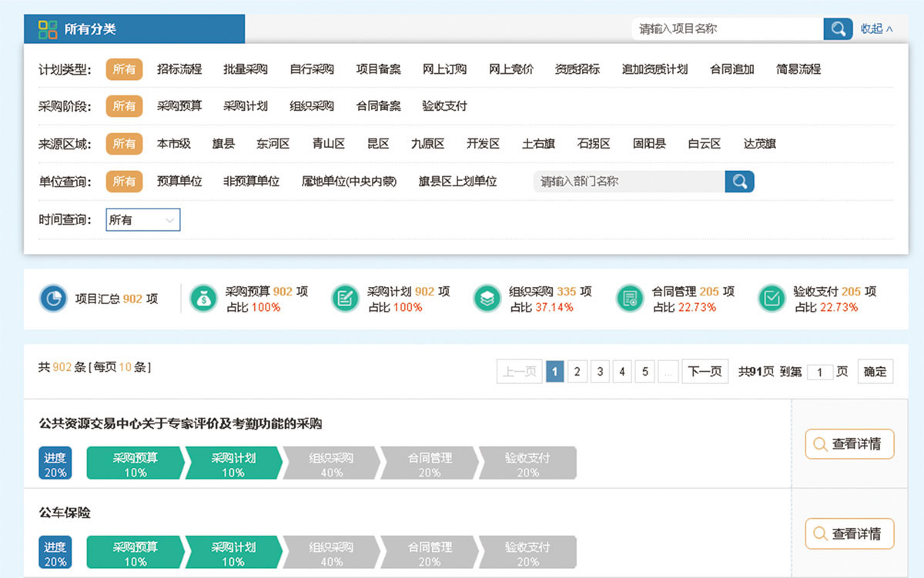The image size is (924, 578).
Task: Filter plan type by 资质招标
Action: pyautogui.click(x=577, y=69)
